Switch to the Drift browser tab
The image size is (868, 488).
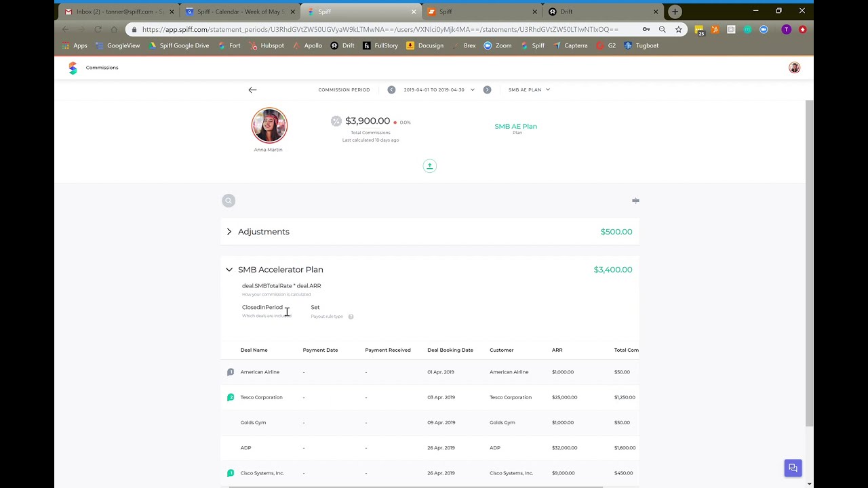coord(603,12)
